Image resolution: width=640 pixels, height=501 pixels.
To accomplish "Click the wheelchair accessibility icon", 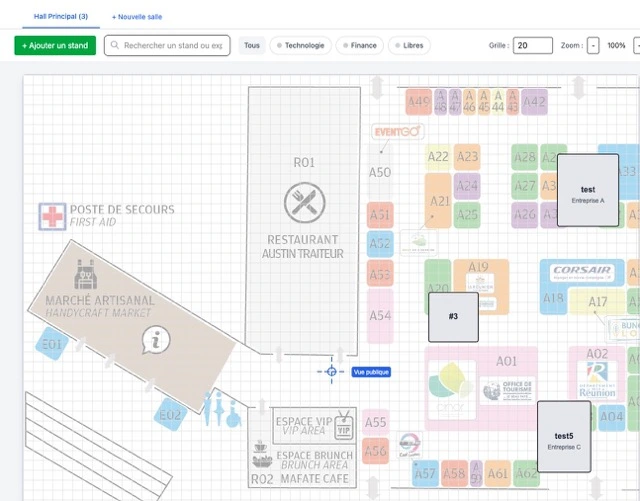I will click(x=233, y=414).
